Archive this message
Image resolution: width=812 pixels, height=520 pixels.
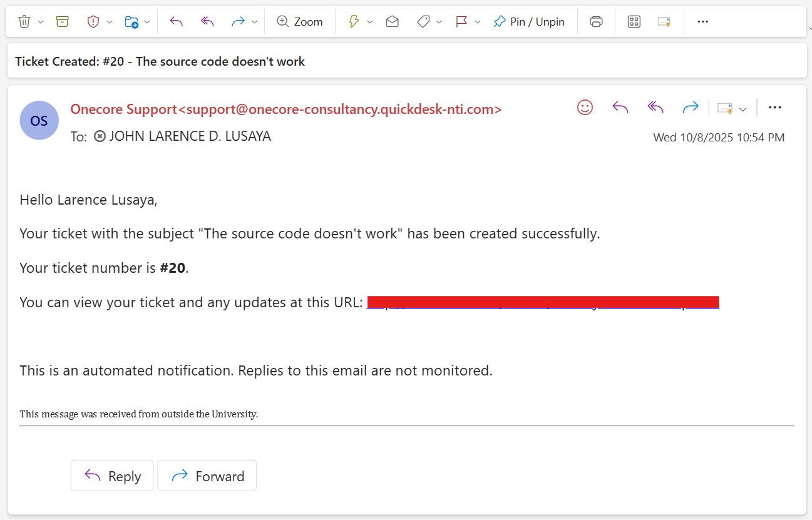click(x=62, y=21)
